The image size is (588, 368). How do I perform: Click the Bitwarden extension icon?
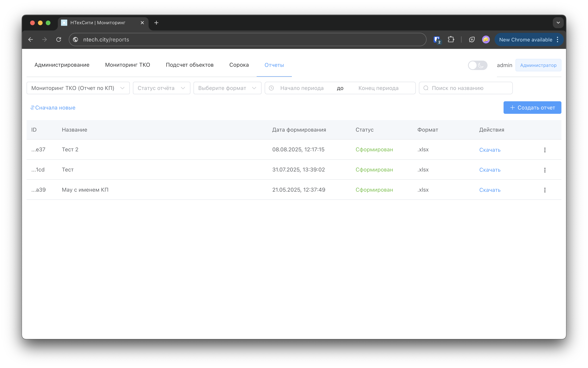(437, 39)
